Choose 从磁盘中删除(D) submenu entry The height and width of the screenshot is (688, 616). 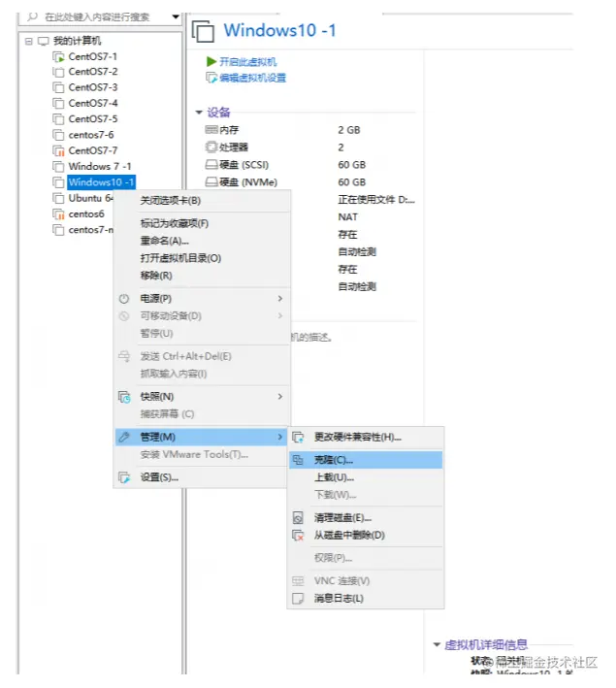pyautogui.click(x=366, y=536)
